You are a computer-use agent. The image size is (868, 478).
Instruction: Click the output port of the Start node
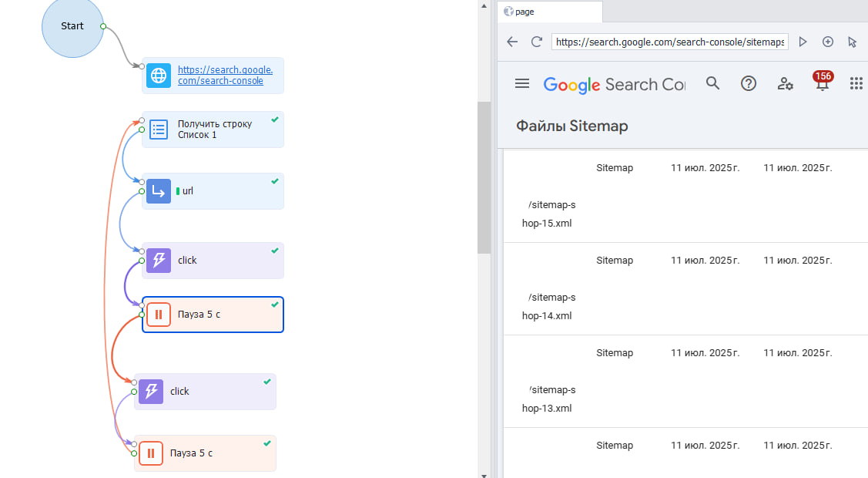103,26
